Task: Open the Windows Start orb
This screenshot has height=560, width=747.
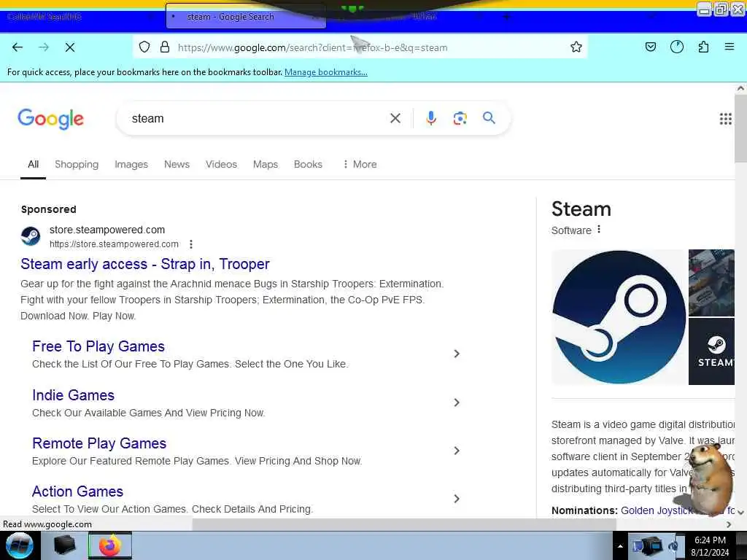Action: pos(20,545)
